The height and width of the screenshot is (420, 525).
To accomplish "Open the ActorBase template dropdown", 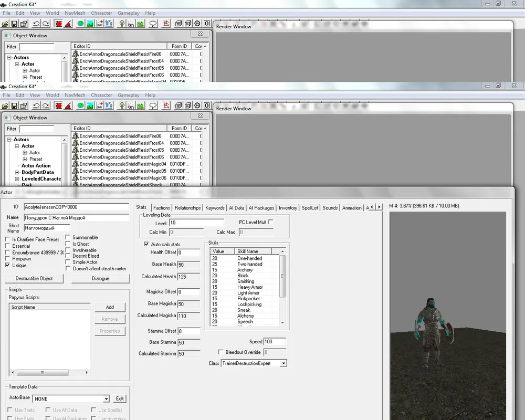I will (107, 399).
